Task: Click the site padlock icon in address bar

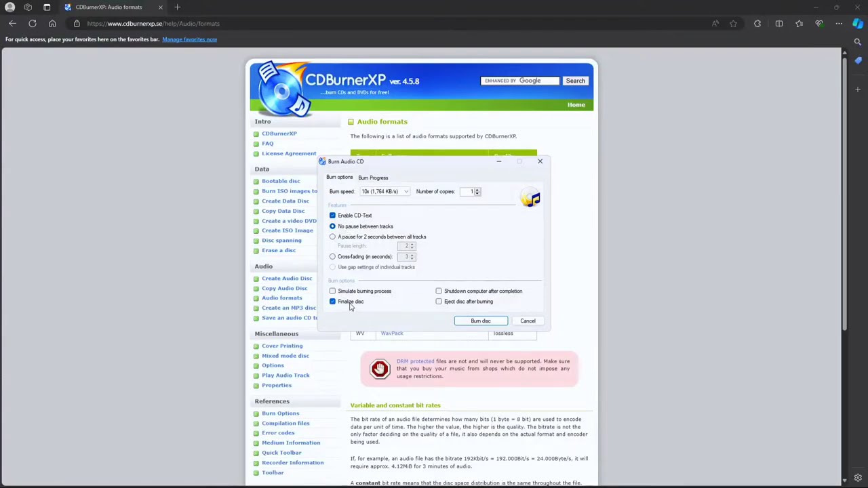Action: pyautogui.click(x=77, y=24)
